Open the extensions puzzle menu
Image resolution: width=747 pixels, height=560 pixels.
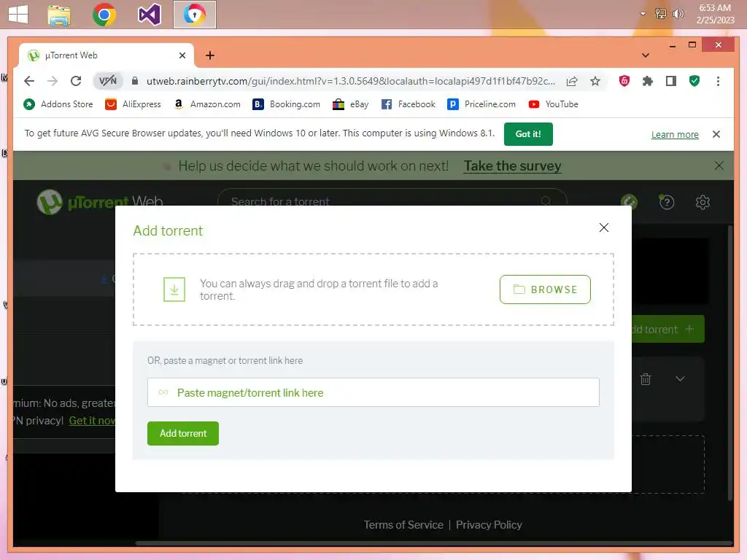[x=648, y=81]
